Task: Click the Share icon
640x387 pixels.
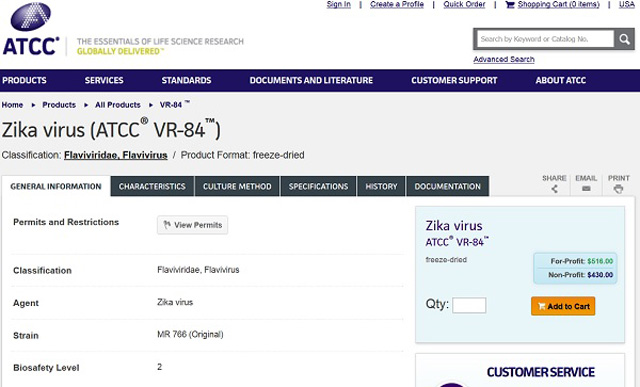Action: [x=554, y=189]
